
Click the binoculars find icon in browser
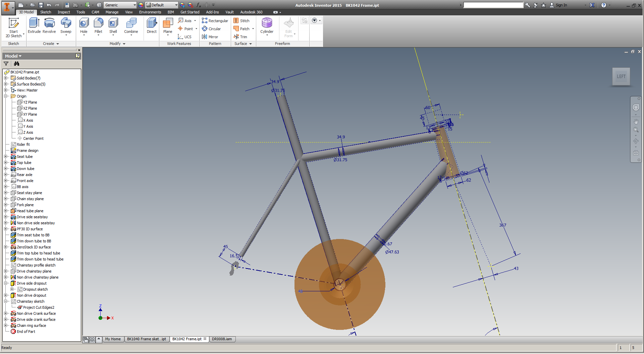pyautogui.click(x=16, y=63)
